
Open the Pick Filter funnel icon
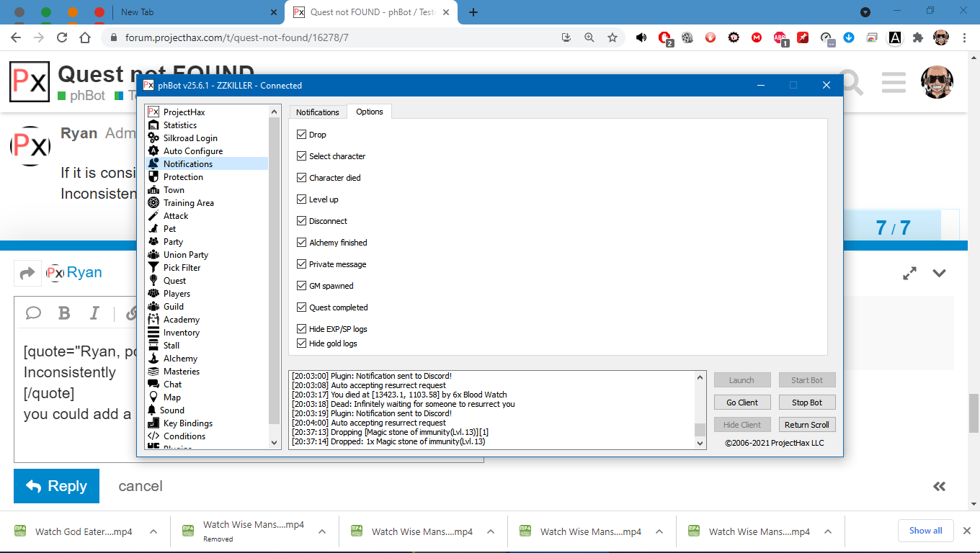153,268
